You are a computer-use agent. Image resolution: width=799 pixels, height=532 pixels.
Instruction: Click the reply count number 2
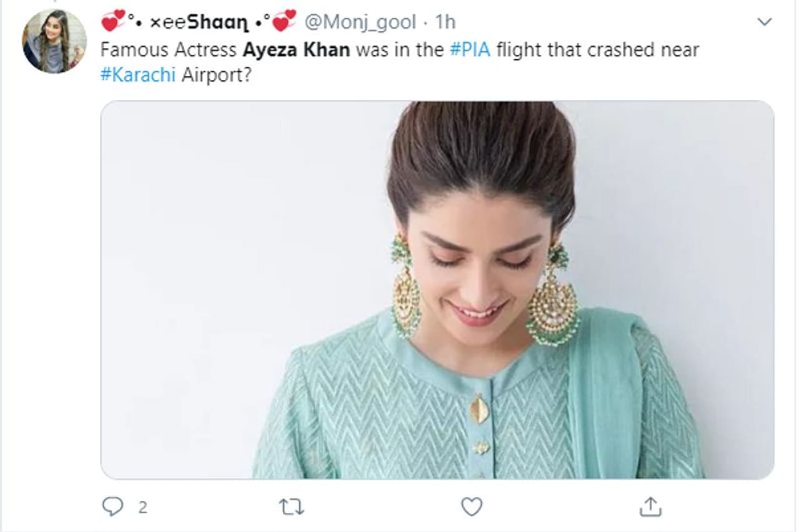pos(142,508)
